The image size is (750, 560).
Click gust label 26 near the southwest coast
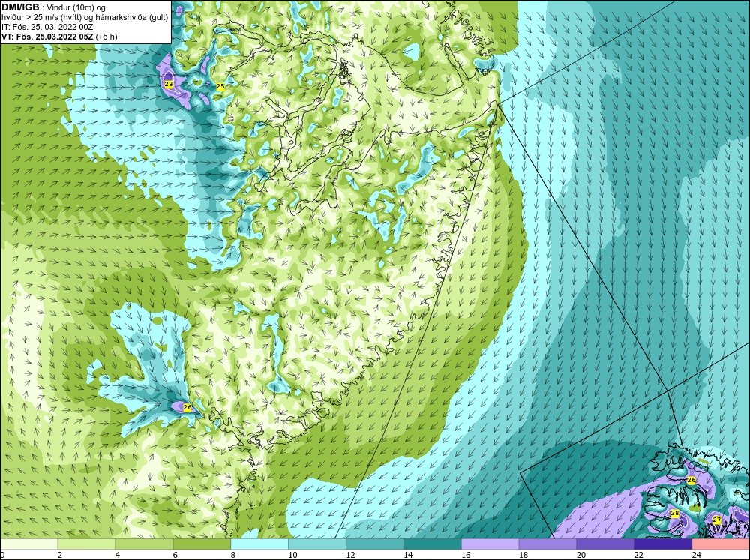coord(187,408)
